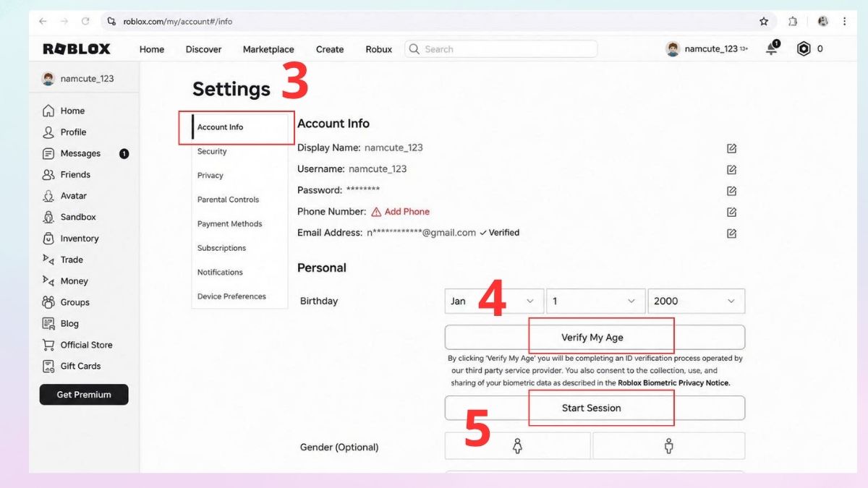Click the browser forward arrow
The width and height of the screenshot is (868, 488).
(x=64, y=22)
